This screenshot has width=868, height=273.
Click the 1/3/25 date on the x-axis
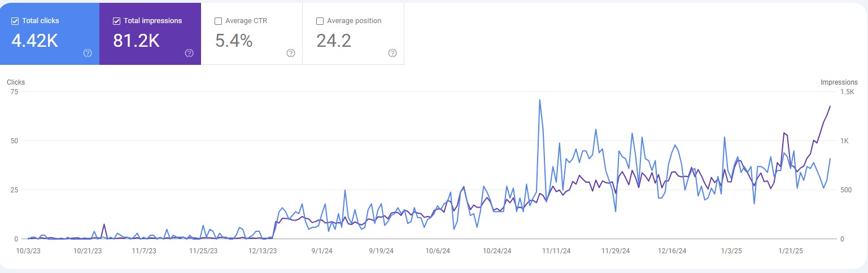click(732, 250)
